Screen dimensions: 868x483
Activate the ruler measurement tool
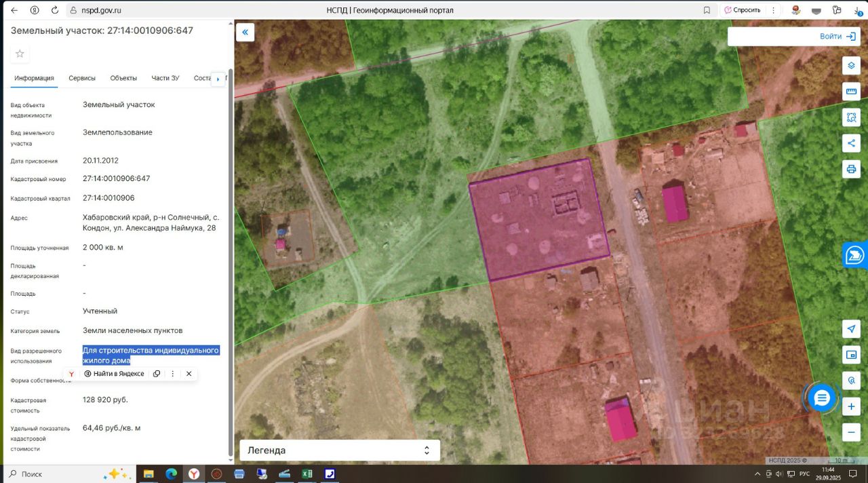pyautogui.click(x=851, y=92)
